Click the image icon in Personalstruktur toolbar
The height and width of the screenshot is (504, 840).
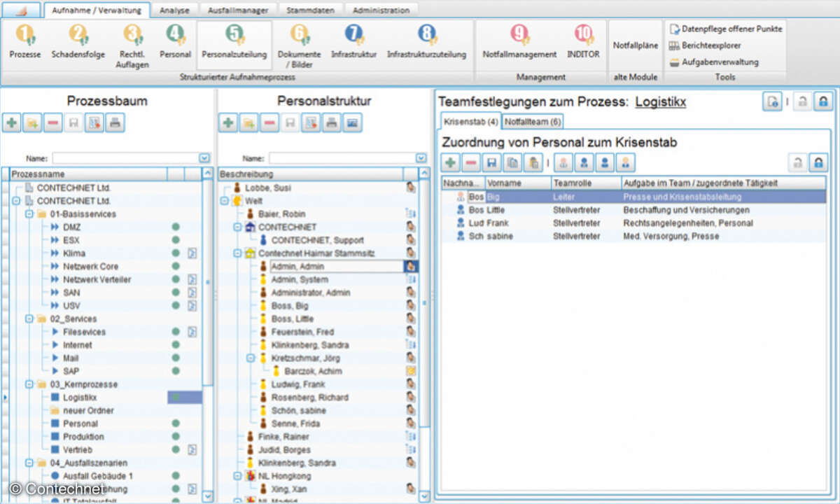pos(352,123)
